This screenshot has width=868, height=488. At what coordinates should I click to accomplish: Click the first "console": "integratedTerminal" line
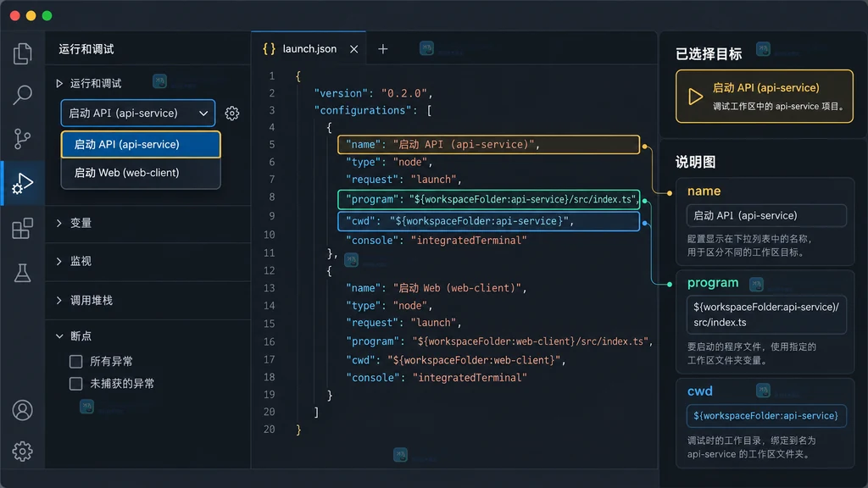437,240
